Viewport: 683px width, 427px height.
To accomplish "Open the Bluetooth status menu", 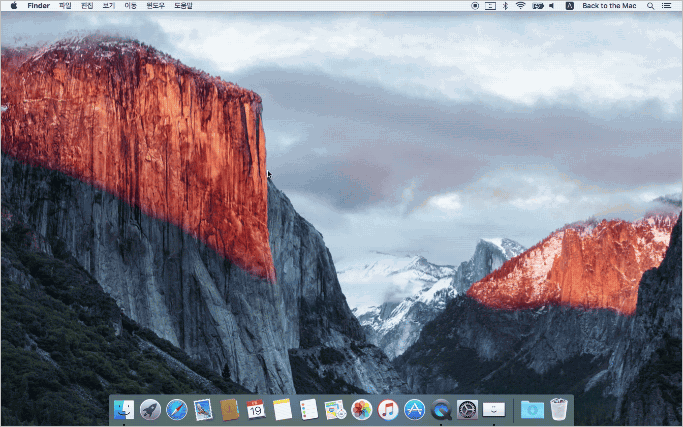I will click(505, 6).
